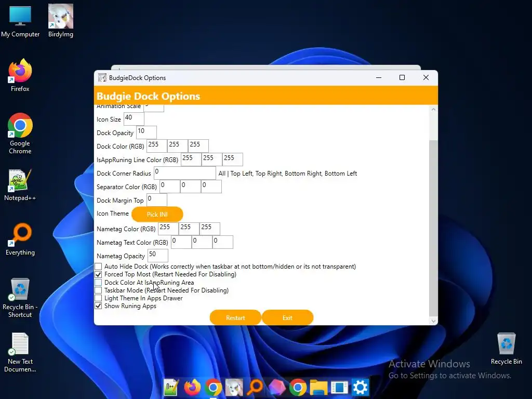Click the white bird image dock icon
Screen dimensions: 532x399
click(234, 387)
